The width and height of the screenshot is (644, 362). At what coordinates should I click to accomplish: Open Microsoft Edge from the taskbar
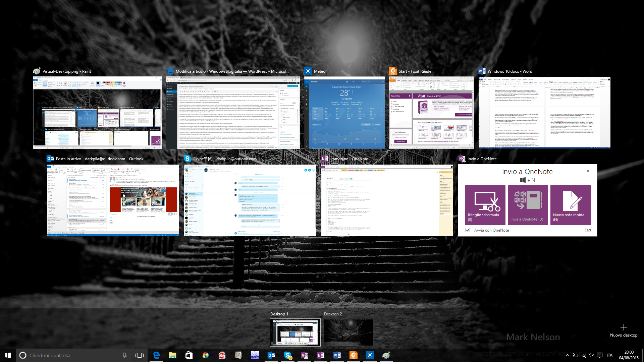(x=156, y=355)
